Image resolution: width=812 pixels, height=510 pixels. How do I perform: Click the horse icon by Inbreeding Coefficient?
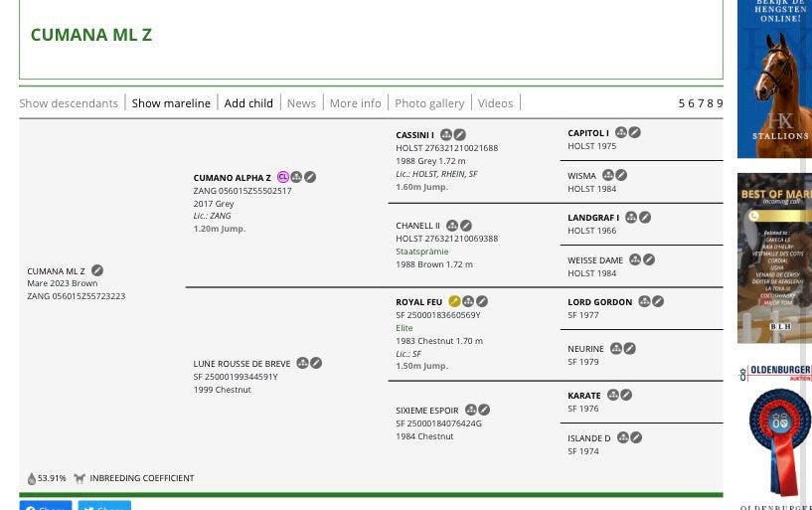click(80, 478)
